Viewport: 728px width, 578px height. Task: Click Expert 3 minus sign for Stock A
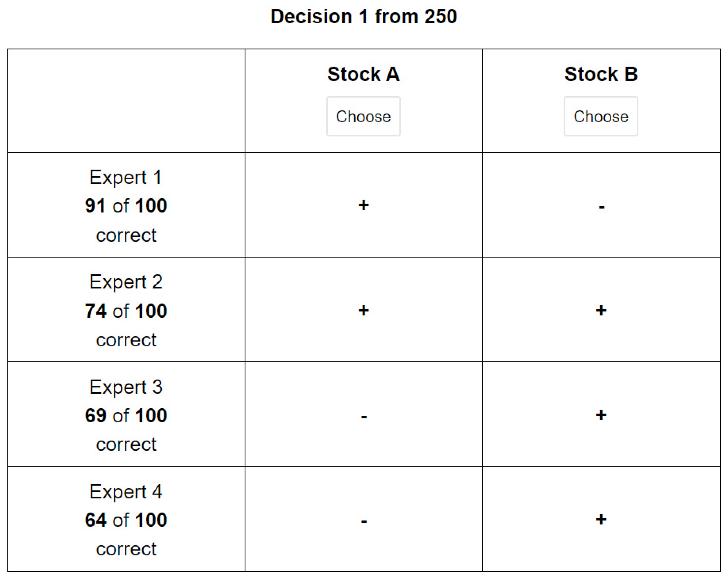364,417
